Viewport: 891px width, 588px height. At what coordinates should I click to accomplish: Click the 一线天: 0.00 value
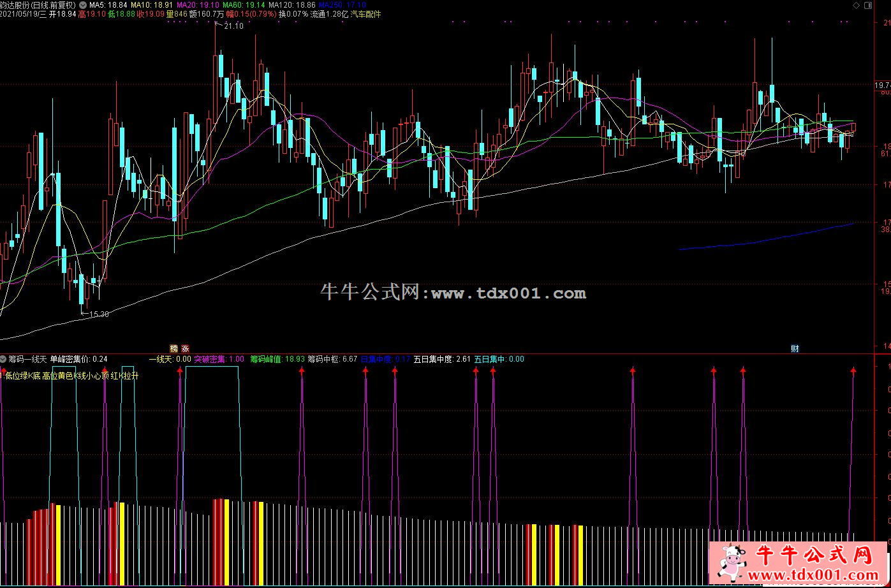tap(170, 359)
